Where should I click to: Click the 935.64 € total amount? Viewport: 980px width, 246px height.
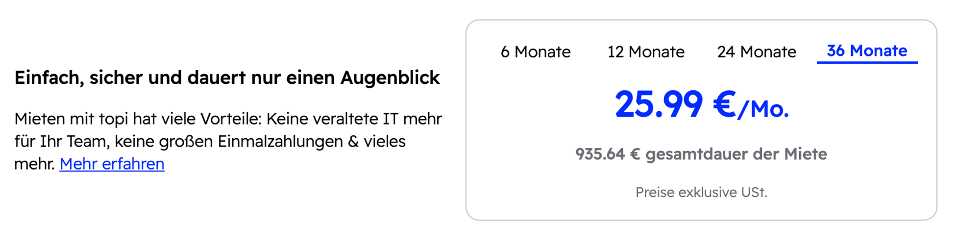tap(608, 154)
